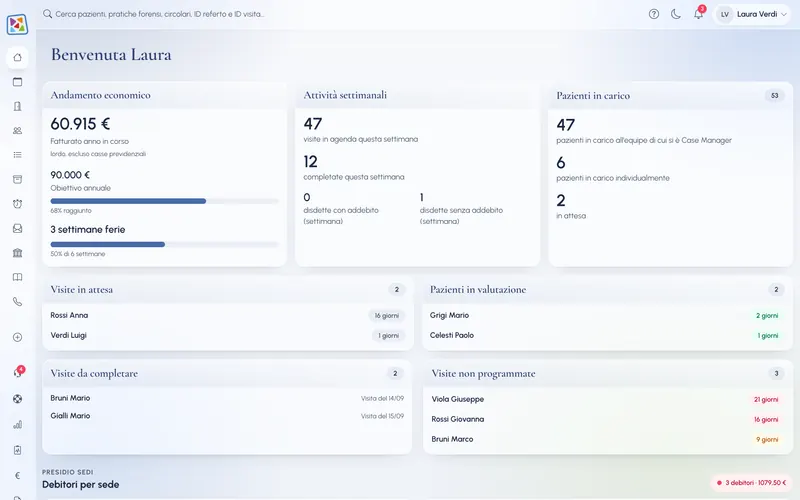
Task: Open the lifebuoy help icon in sidebar
Action: click(x=17, y=399)
